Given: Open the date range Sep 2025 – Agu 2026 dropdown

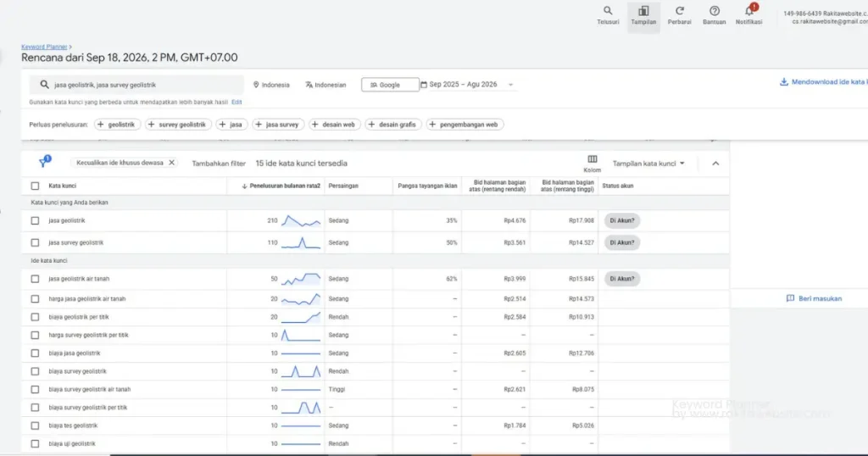Looking at the screenshot, I should pos(467,85).
